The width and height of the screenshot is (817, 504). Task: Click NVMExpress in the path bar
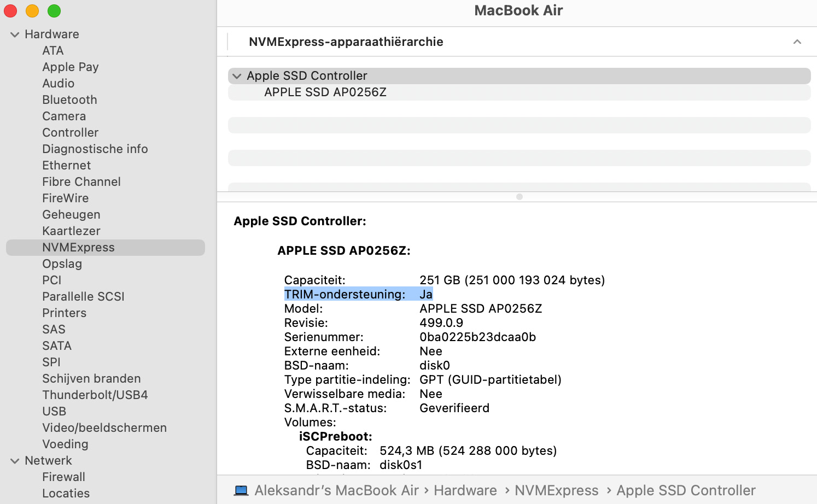pyautogui.click(x=557, y=490)
